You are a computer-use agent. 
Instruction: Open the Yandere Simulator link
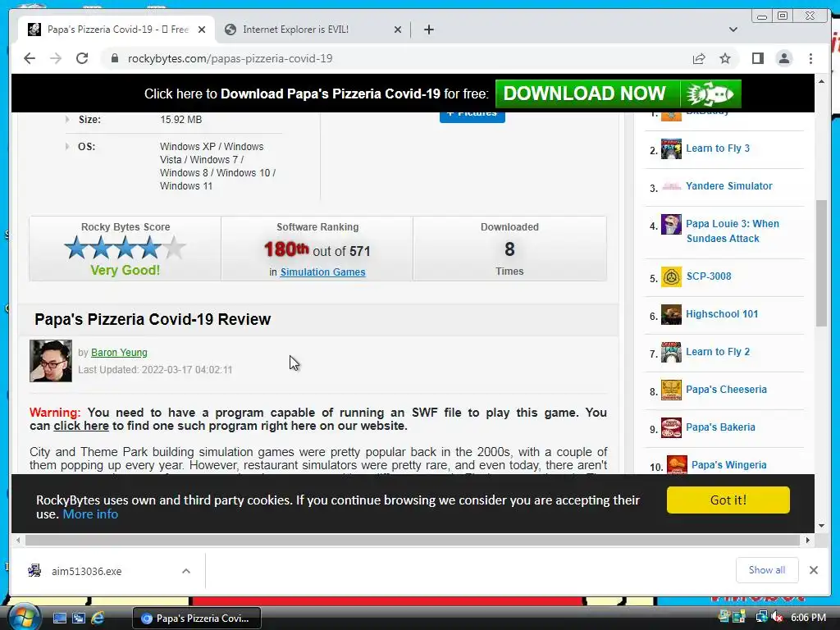729,186
